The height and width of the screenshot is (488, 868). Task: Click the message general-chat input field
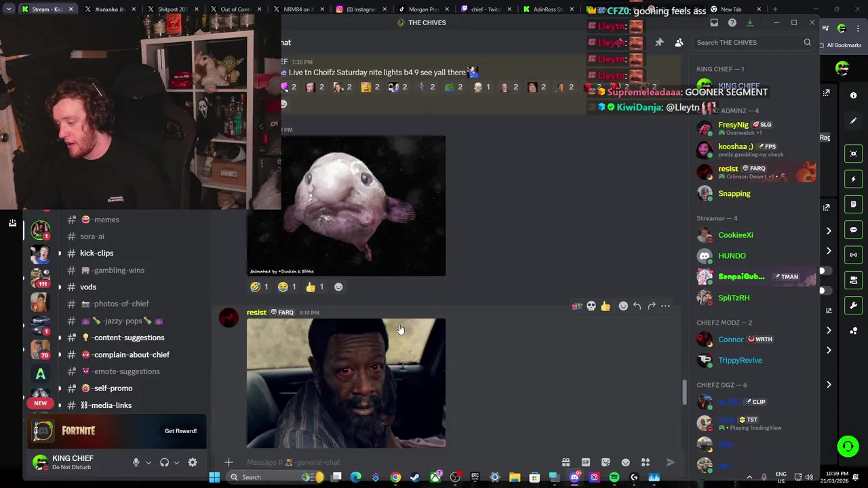pyautogui.click(x=400, y=462)
